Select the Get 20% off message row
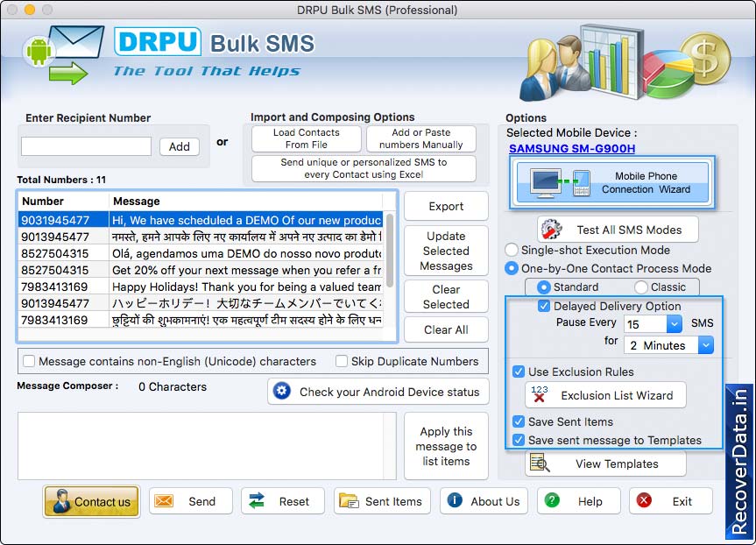Screen dimensions: 756x545 (x=201, y=270)
